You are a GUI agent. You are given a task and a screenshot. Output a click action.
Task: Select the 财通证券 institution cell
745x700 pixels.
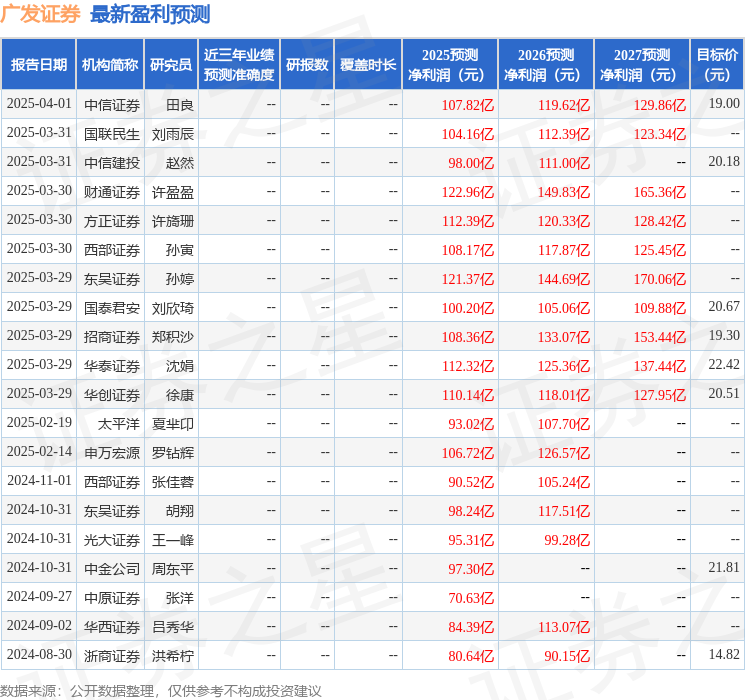pos(112,192)
